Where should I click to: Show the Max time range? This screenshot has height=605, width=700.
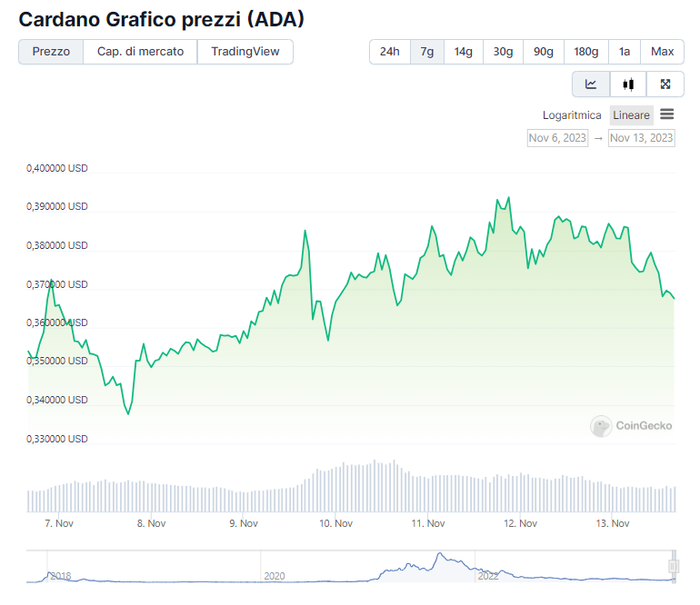click(663, 52)
